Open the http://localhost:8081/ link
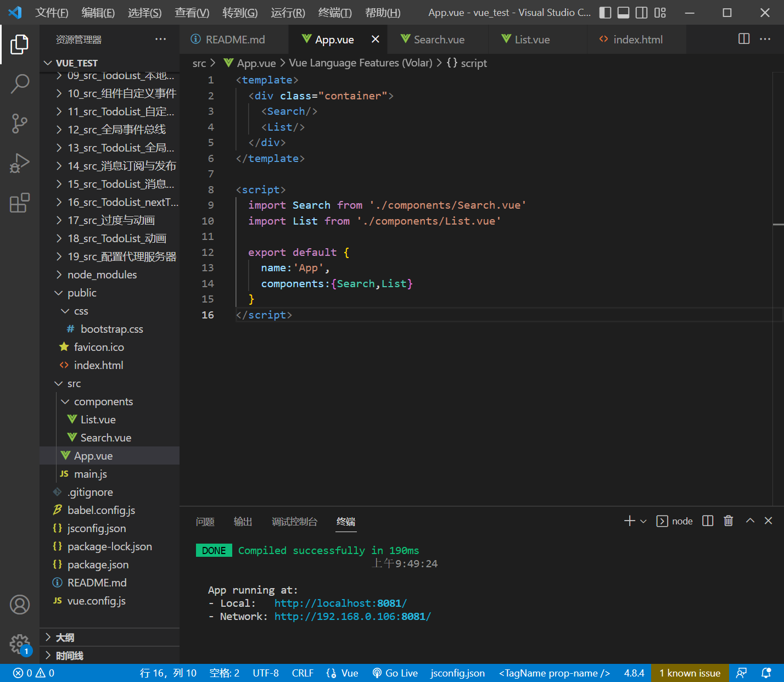 [x=340, y=603]
